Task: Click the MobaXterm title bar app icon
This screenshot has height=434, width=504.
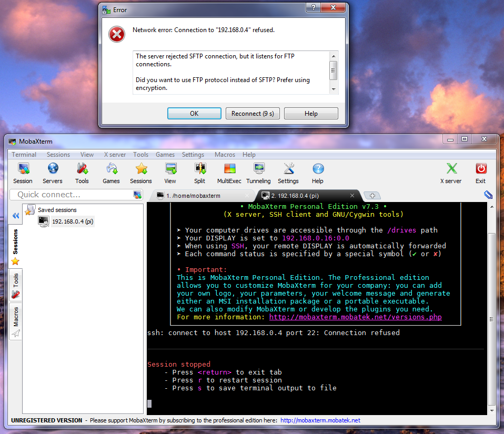Action: tap(12, 142)
